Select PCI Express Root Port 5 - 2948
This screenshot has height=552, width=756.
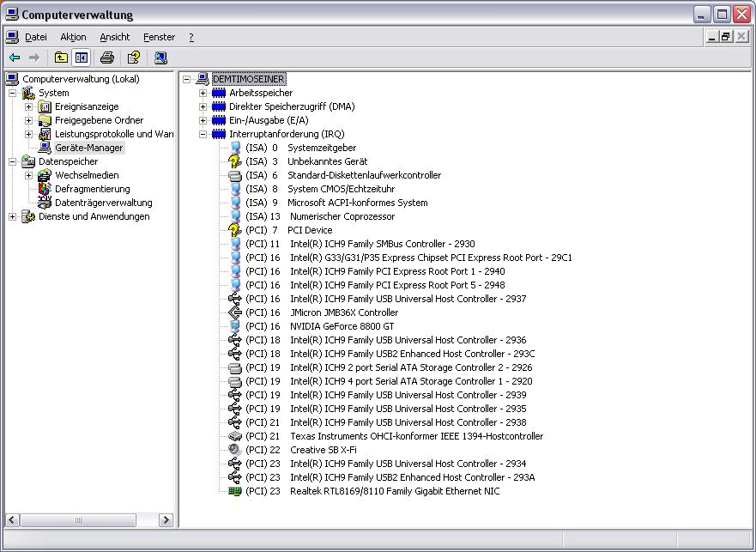point(375,285)
